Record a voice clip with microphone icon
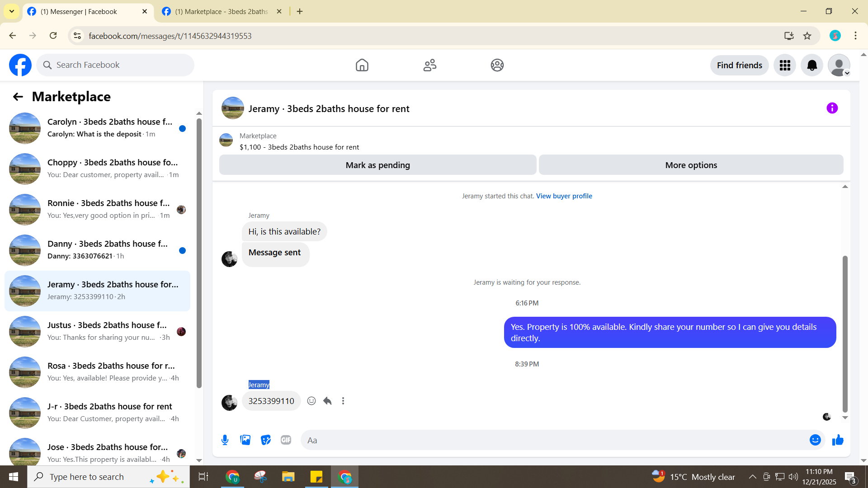This screenshot has height=488, width=868. [225, 440]
